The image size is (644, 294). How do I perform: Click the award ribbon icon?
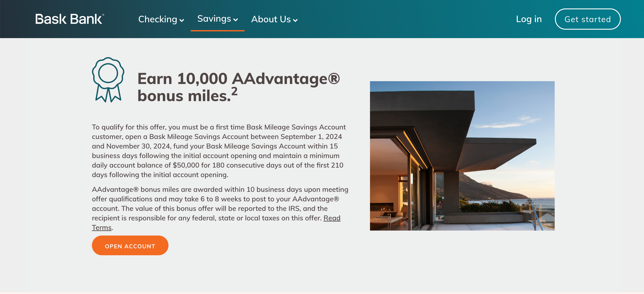click(x=108, y=80)
